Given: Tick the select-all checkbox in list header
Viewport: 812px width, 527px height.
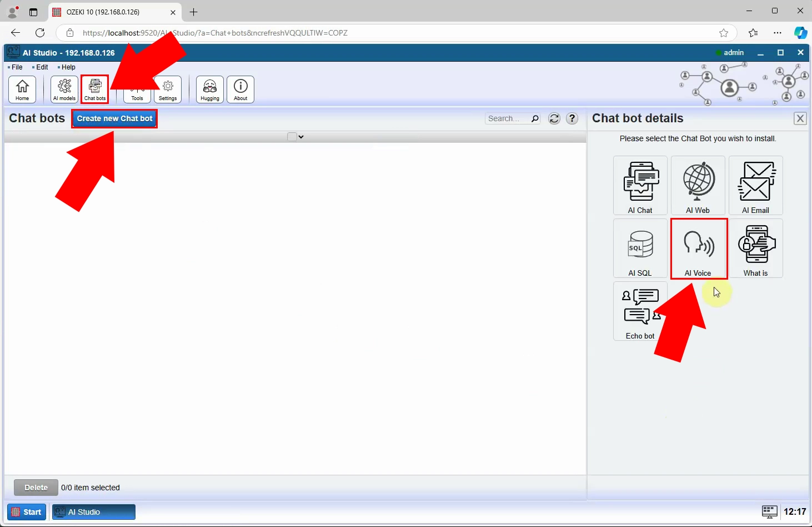Looking at the screenshot, I should 292,137.
